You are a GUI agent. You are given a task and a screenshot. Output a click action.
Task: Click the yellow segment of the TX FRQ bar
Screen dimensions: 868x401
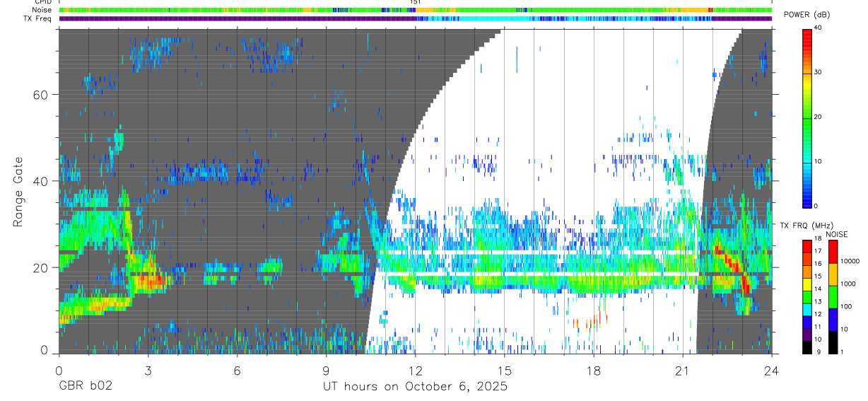[x=807, y=284]
